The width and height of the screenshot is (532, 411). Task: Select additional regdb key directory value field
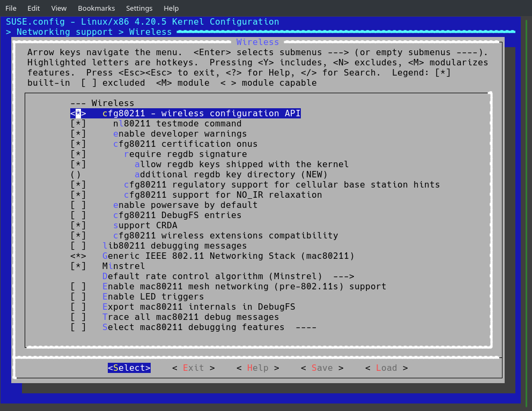(x=76, y=174)
